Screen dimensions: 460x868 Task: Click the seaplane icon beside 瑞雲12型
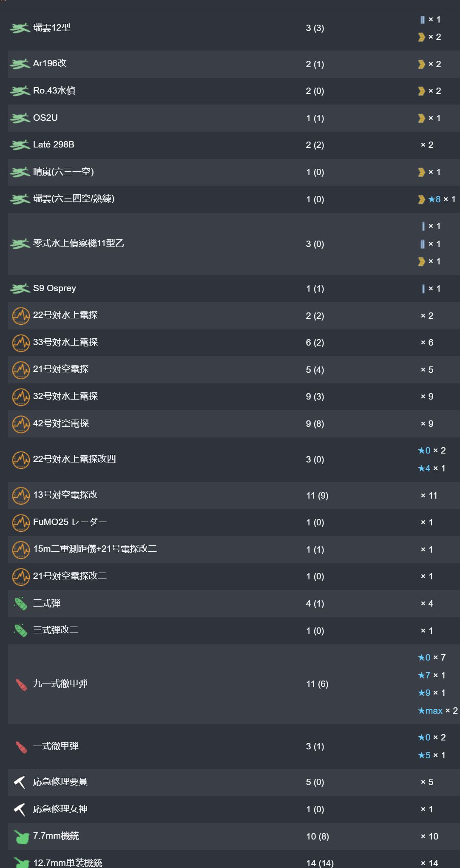[x=20, y=28]
